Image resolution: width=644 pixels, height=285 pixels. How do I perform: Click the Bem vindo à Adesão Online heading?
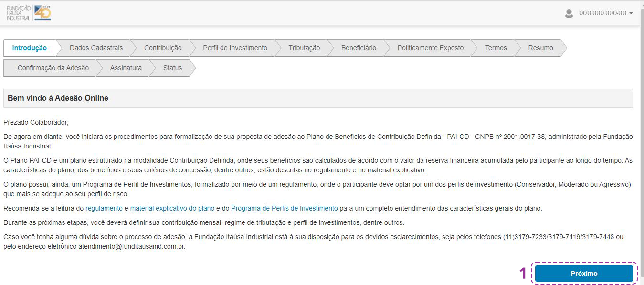pyautogui.click(x=58, y=98)
